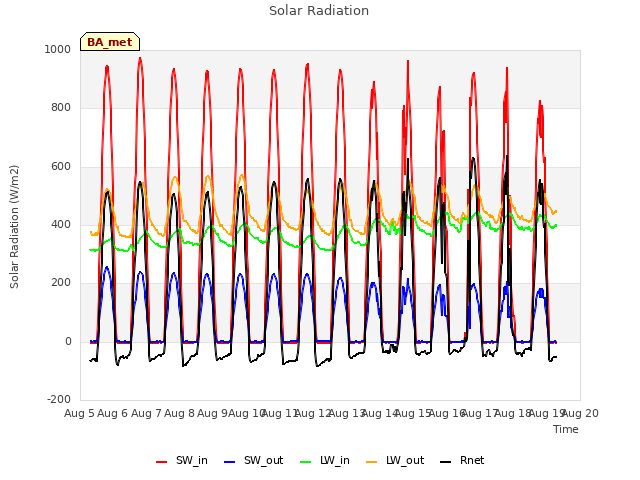Image resolution: width=640 pixels, height=480 pixels.
Task: Toggle LW_out series in legend
Action: point(395,460)
